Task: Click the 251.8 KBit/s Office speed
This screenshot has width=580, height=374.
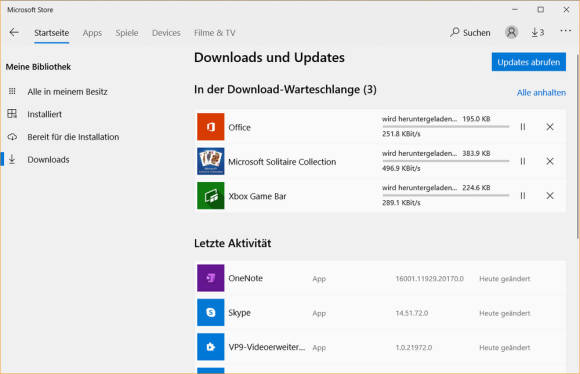Action: pos(401,134)
